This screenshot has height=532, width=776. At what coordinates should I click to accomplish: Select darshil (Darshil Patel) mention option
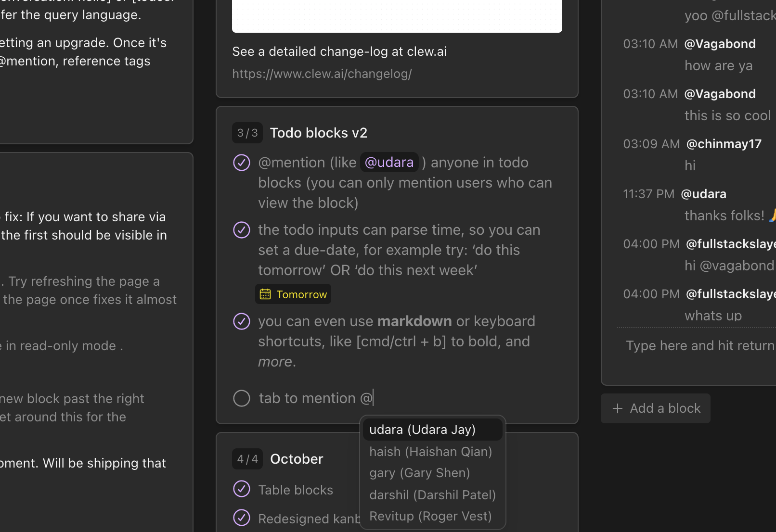tap(432, 495)
